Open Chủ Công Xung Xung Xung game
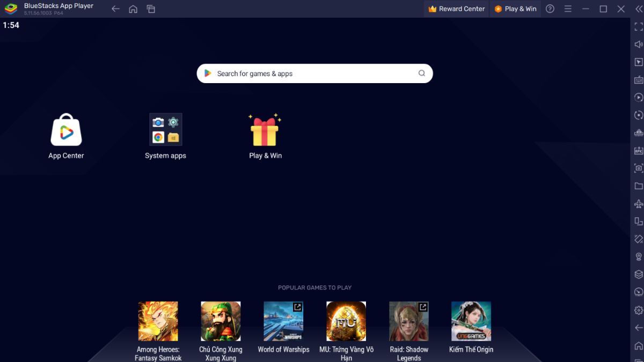Image resolution: width=644 pixels, height=362 pixels. coord(221,321)
